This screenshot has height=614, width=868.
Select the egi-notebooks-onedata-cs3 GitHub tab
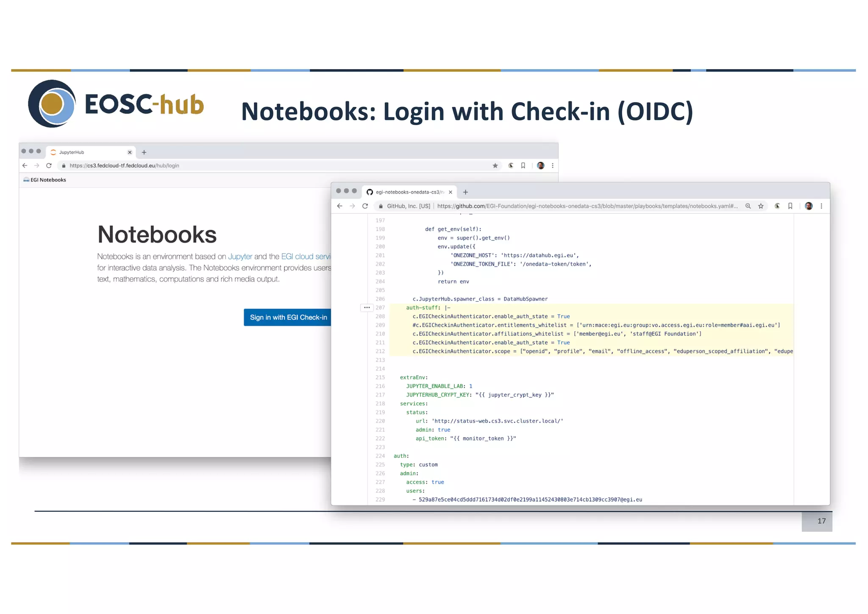click(x=409, y=192)
